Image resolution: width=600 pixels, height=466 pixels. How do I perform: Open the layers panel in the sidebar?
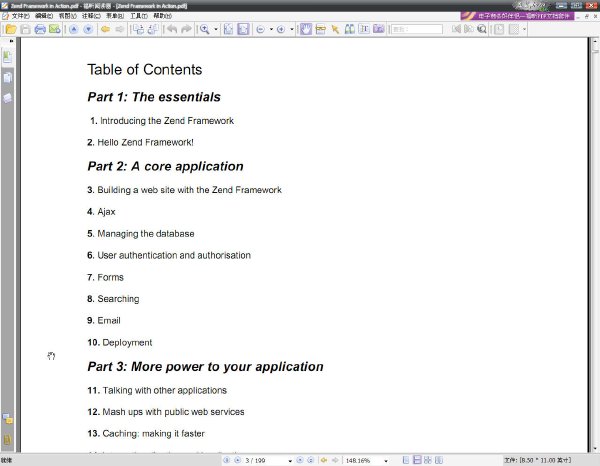(x=7, y=98)
